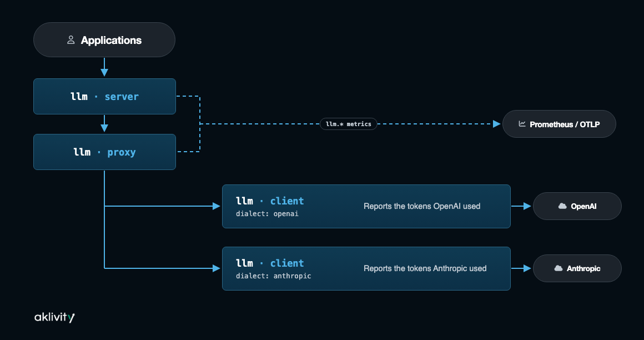Viewport: 644px width, 340px height.
Task: Click the word 'proxy' in llm · proxy
Action: tap(122, 152)
